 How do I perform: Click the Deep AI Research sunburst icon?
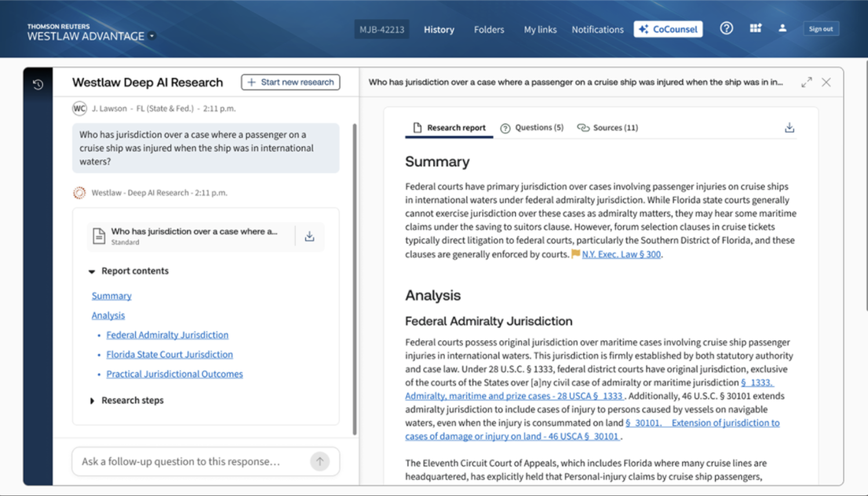tap(79, 193)
